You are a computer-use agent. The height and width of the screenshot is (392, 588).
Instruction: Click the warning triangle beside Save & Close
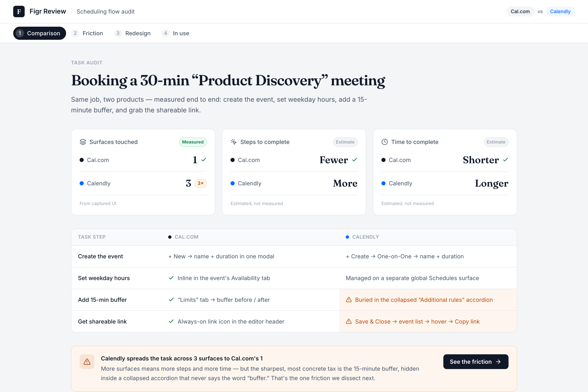pos(349,321)
